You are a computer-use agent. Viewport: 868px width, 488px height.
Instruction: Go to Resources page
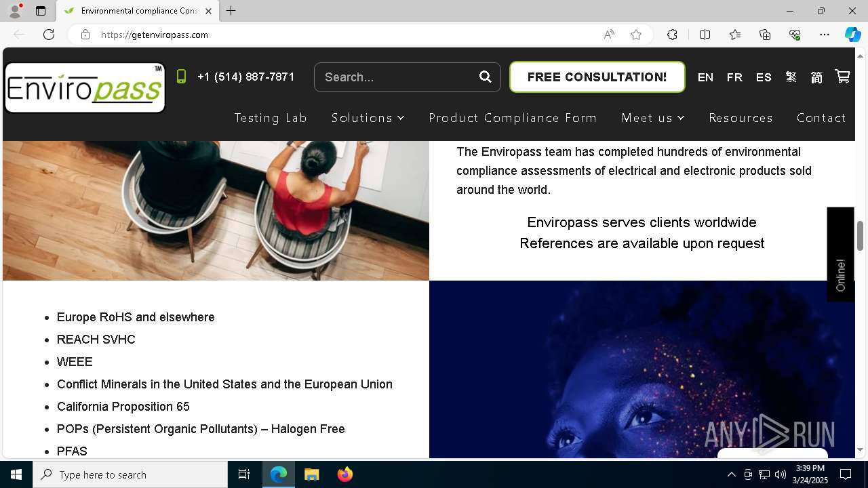(x=741, y=118)
